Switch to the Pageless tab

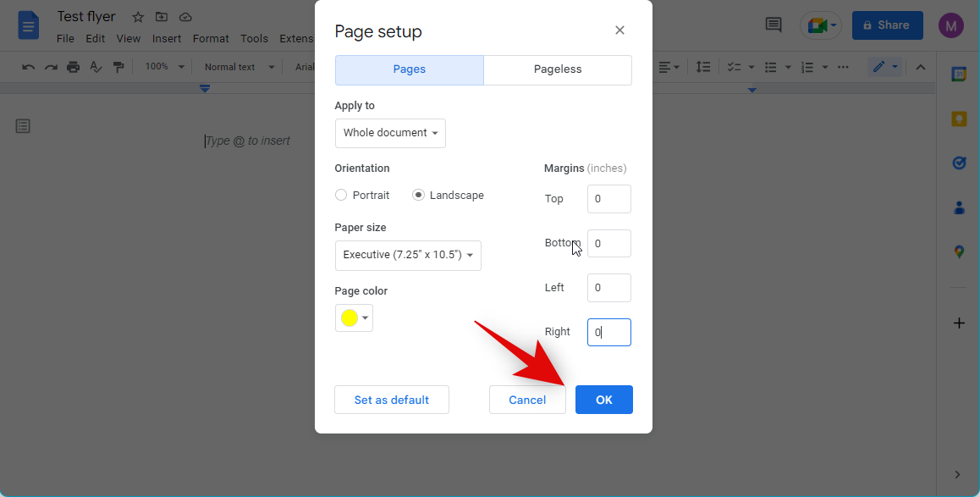558,70
